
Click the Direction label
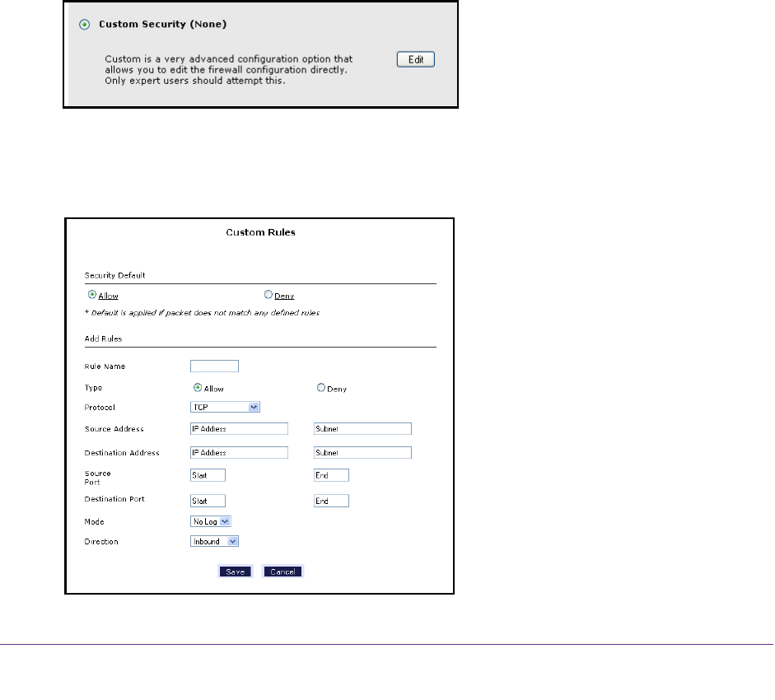point(101,542)
